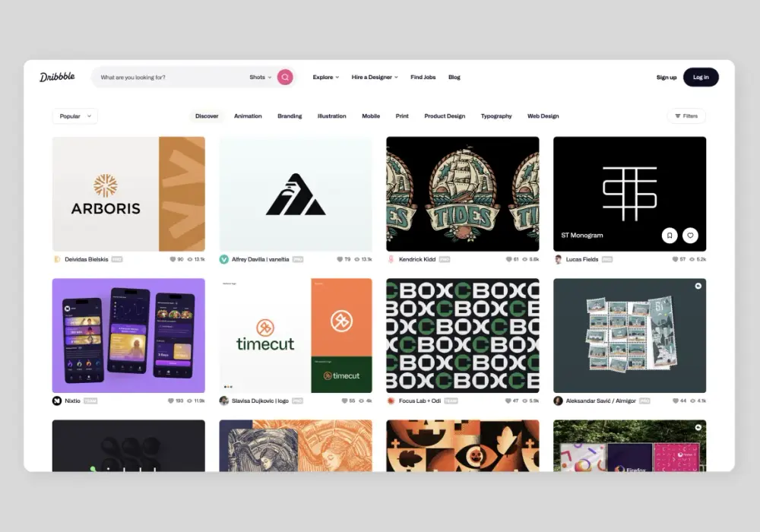The height and width of the screenshot is (532, 760).
Task: Switch to the Illustration category
Action: click(331, 116)
